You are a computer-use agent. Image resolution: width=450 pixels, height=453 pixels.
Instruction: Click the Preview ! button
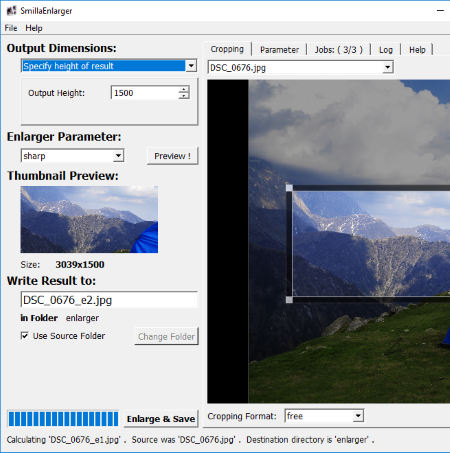coord(172,156)
